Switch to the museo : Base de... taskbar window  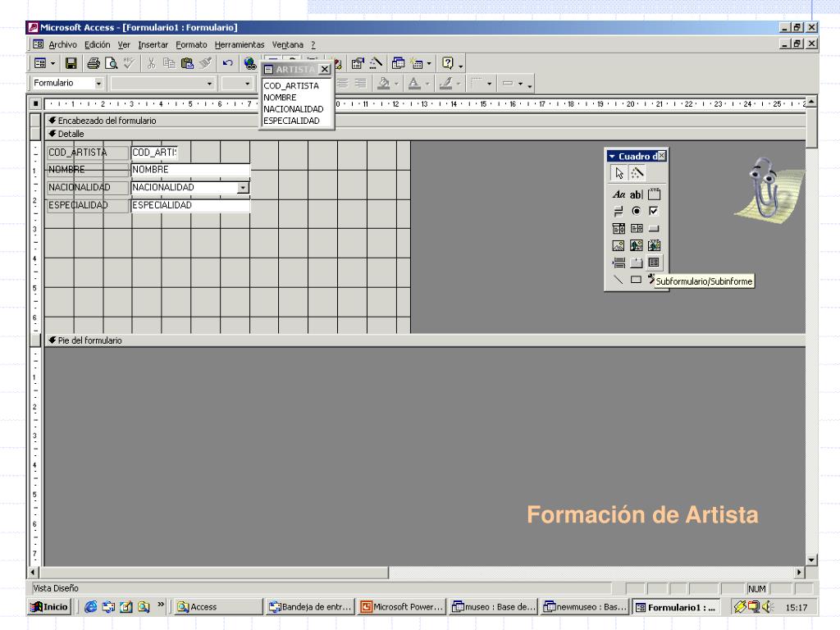tap(493, 606)
